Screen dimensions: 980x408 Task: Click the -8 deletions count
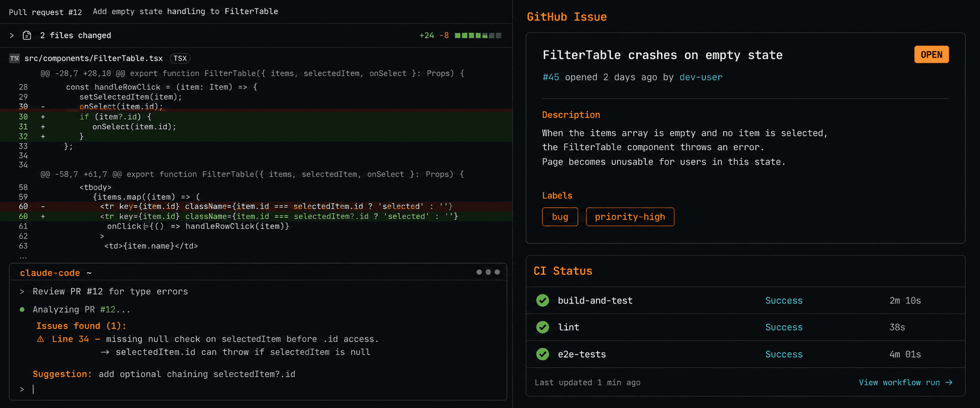(x=444, y=35)
